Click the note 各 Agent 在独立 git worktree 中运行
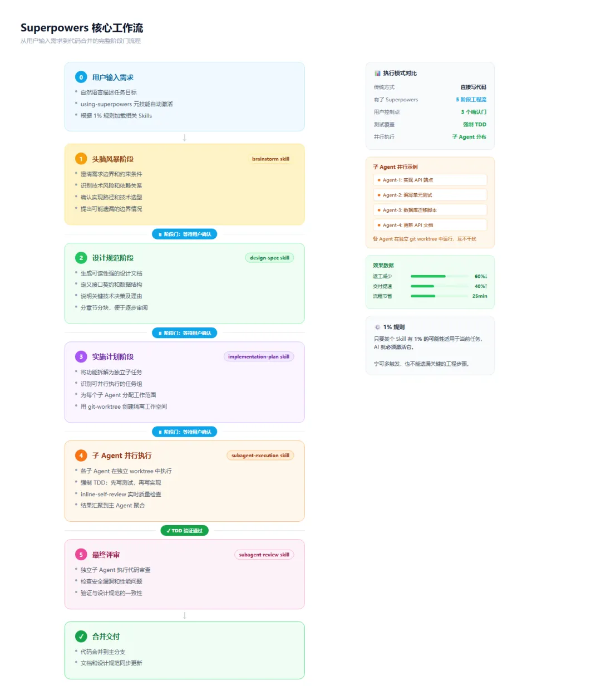Viewport: 601px width, 700px height. (x=425, y=239)
